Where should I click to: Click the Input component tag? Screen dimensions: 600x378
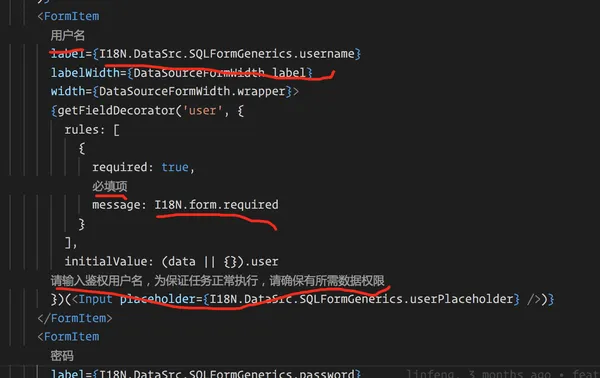coord(95,299)
